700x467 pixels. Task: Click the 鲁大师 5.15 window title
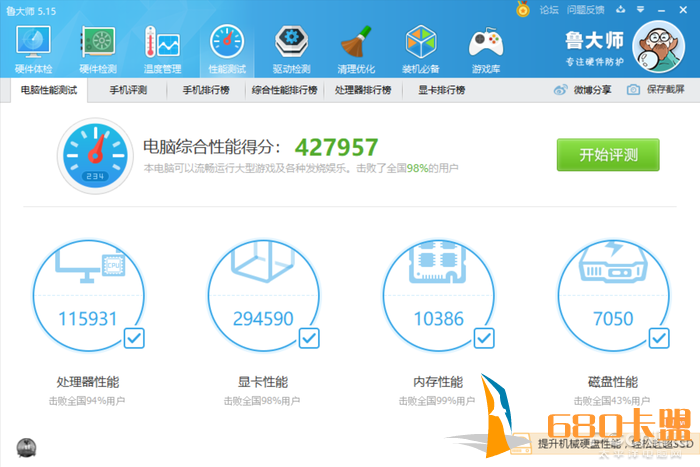[x=31, y=11]
